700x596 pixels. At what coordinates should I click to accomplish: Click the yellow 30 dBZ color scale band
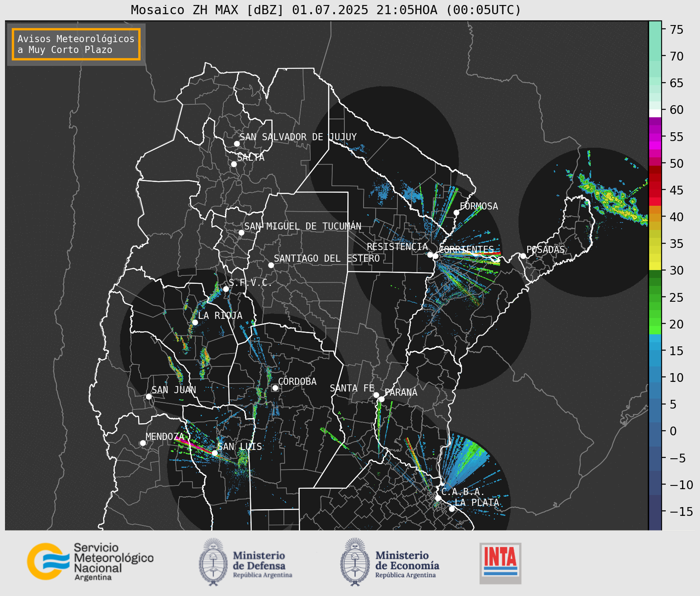click(x=655, y=266)
